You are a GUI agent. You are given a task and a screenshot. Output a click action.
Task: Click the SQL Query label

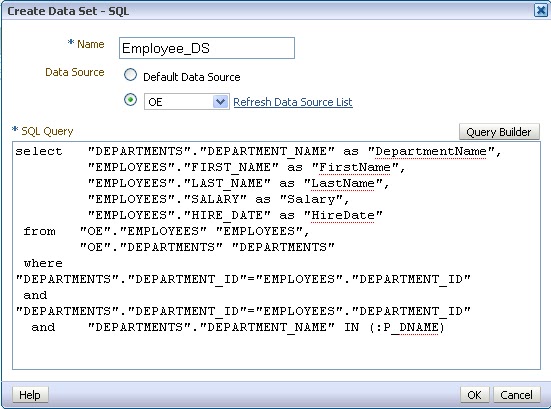(x=47, y=131)
